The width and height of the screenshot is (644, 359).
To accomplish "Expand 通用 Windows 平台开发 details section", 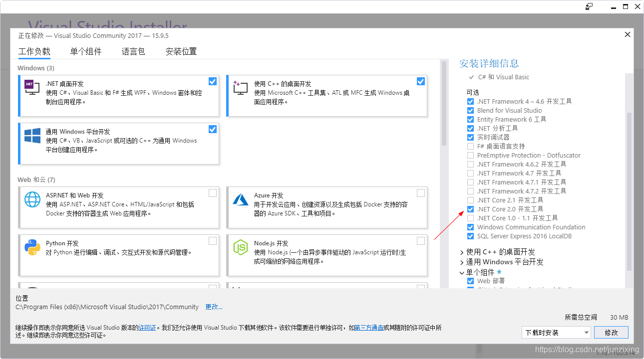I will [462, 262].
